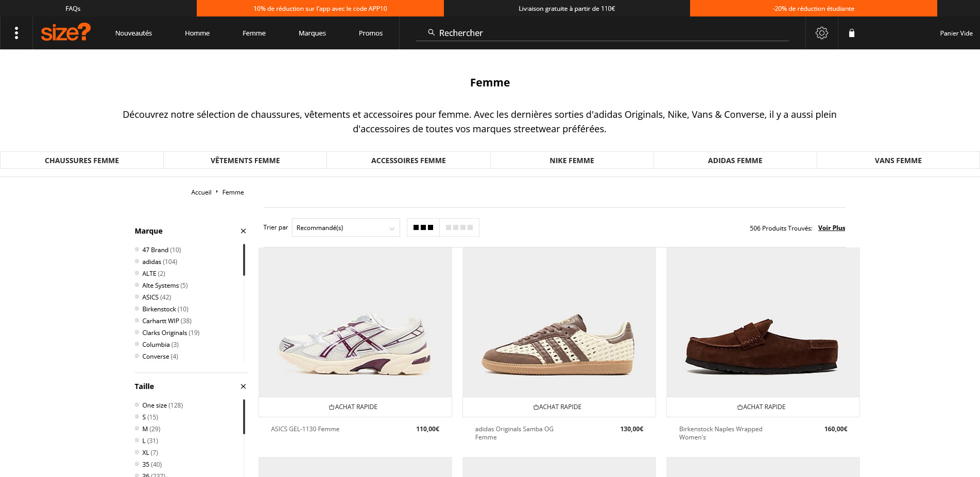Select size M filter
Image resolution: width=980 pixels, height=477 pixels.
[148, 429]
